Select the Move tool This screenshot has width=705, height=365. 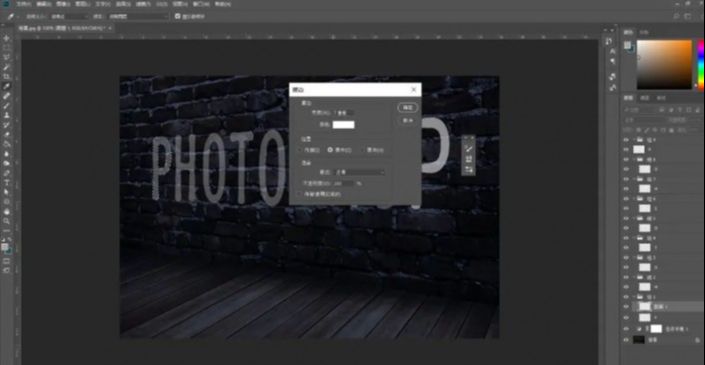6,38
